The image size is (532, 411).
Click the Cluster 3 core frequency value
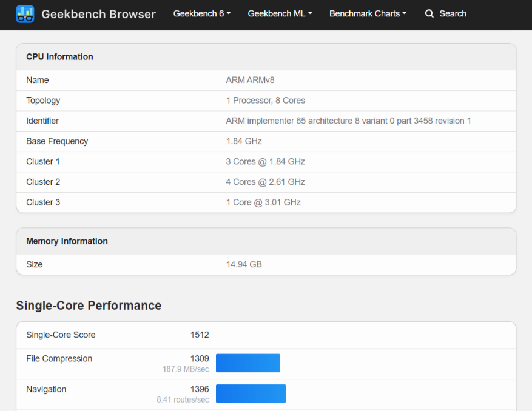click(x=263, y=202)
